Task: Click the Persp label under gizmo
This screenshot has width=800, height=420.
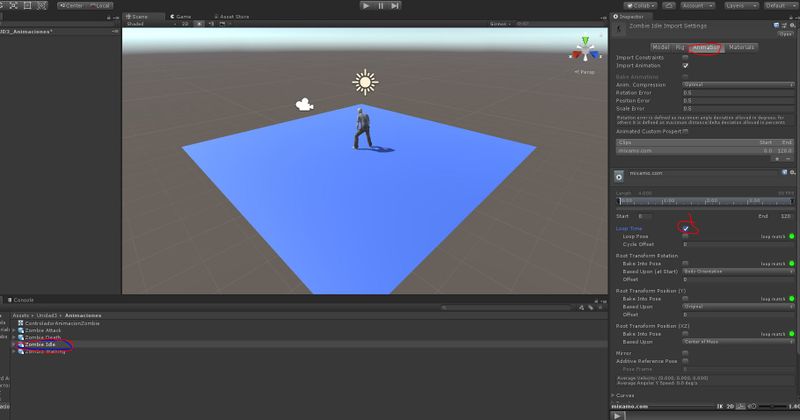Action: click(x=585, y=72)
